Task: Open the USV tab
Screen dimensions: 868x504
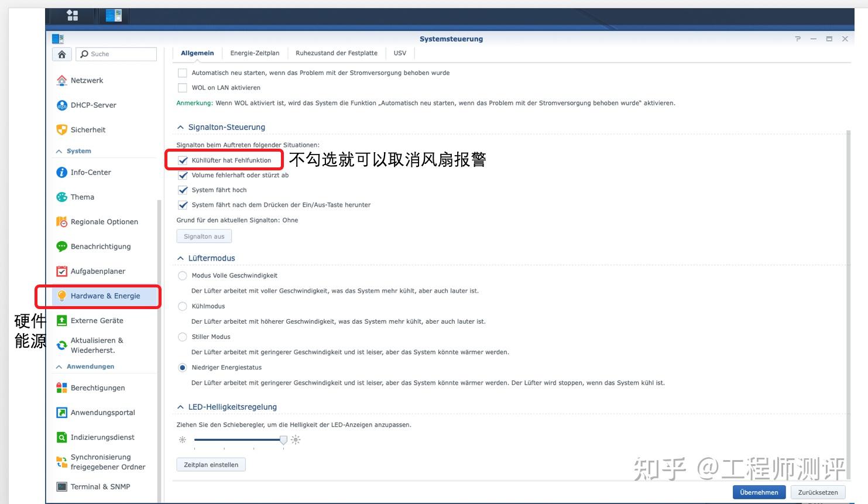Action: pyautogui.click(x=400, y=53)
